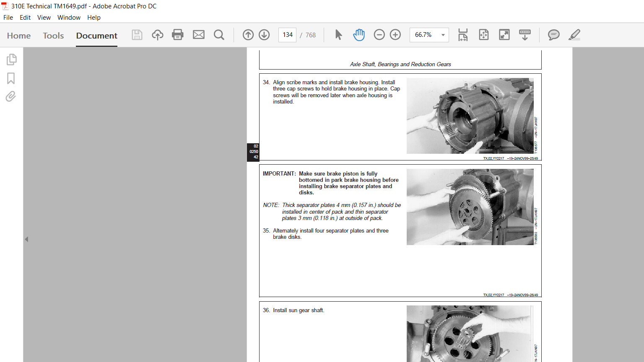The width and height of the screenshot is (644, 362).
Task: Click the separator plates installation photo
Action: (x=470, y=207)
